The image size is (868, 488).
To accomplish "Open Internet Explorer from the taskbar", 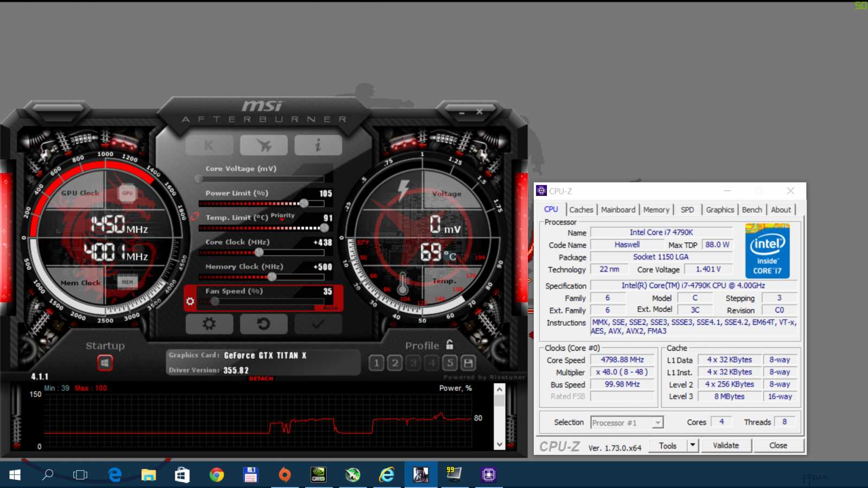I will (386, 475).
